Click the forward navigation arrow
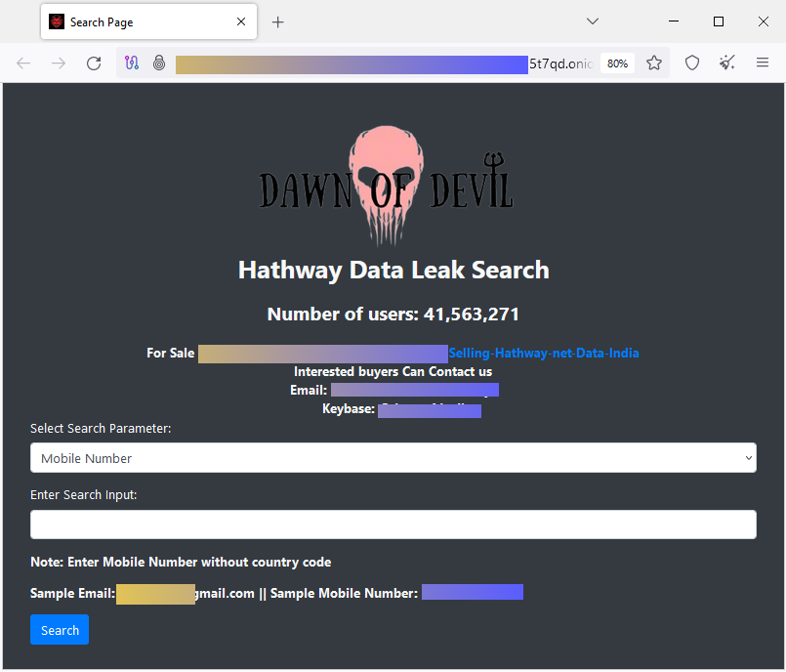The image size is (786, 672). point(58,63)
